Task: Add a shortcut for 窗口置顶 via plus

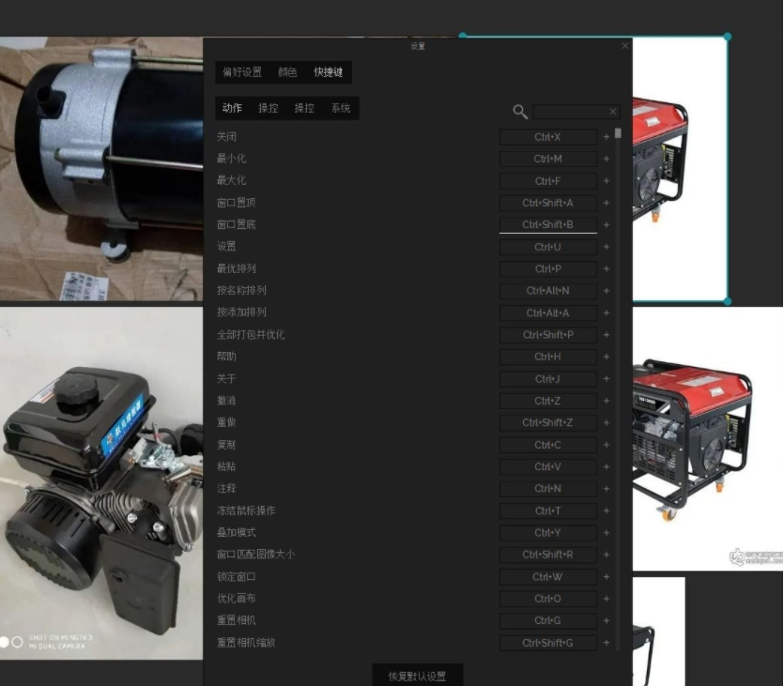Action: pos(606,203)
